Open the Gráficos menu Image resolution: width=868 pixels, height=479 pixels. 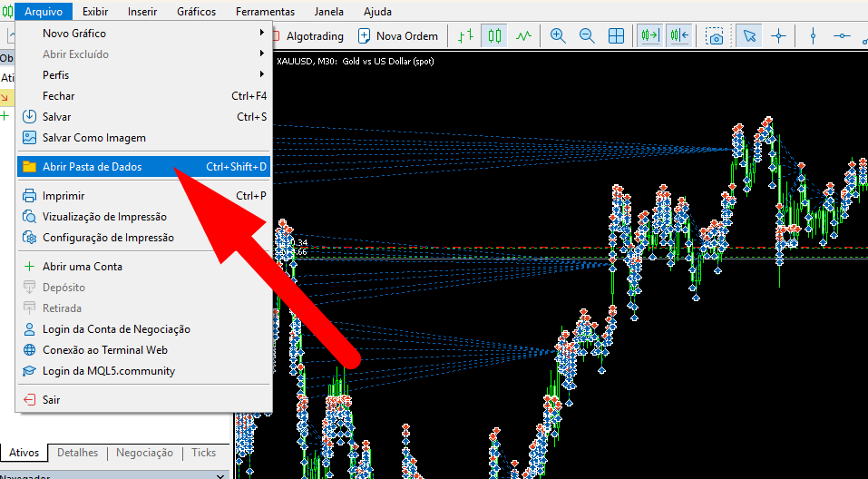[x=196, y=12]
